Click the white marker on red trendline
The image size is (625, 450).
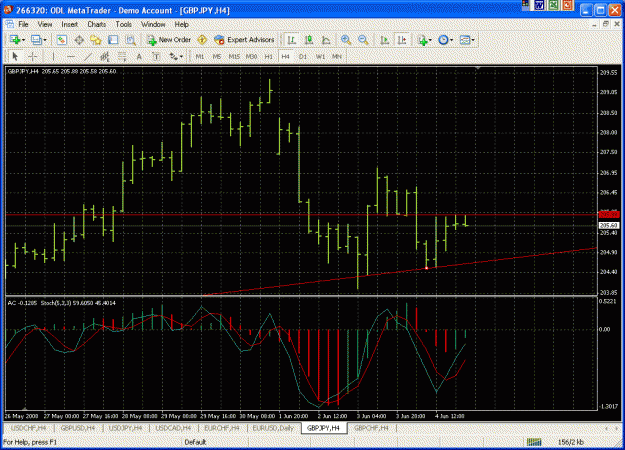426,268
